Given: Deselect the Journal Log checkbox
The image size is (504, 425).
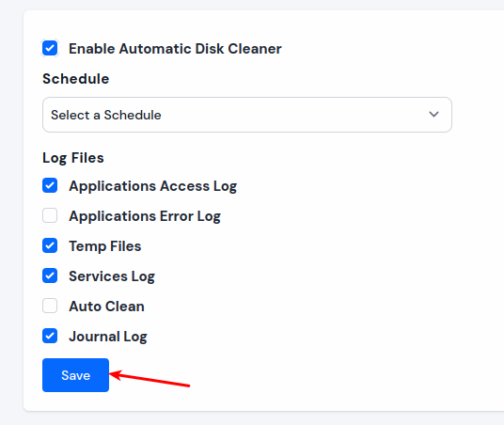Looking at the screenshot, I should (50, 336).
